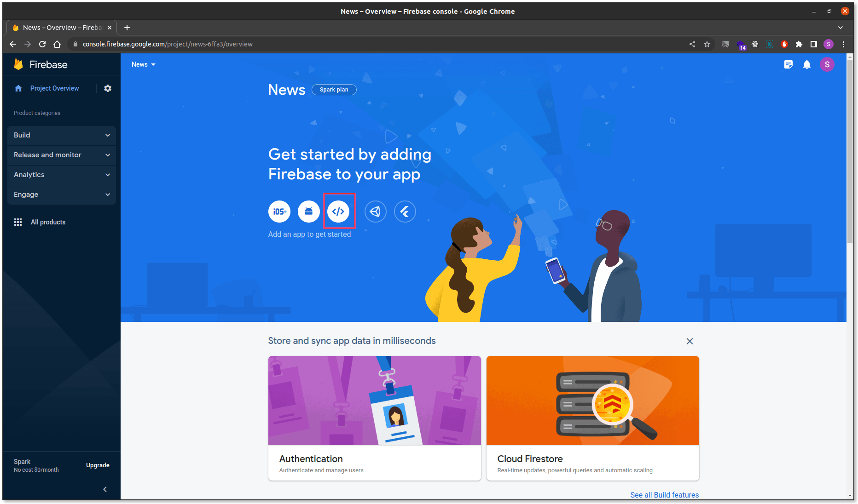Viewport: 858px width, 504px height.
Task: Expand the Analytics category
Action: pyautogui.click(x=62, y=175)
